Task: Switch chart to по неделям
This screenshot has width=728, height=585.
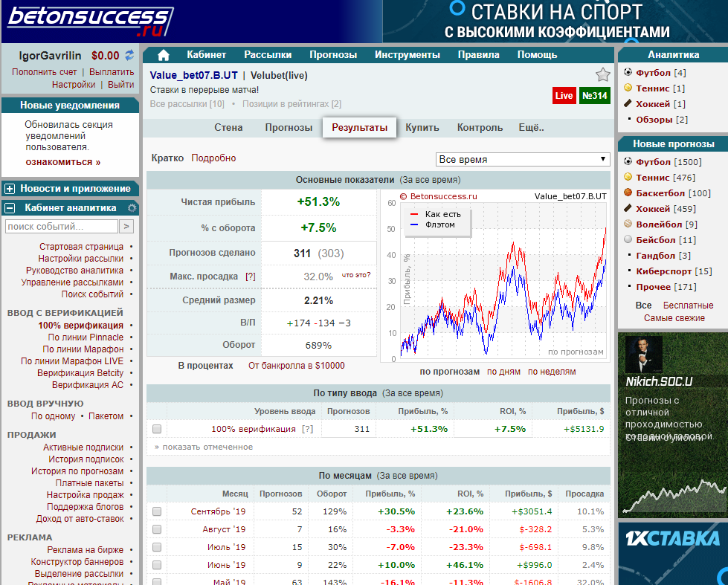Action: (x=552, y=372)
